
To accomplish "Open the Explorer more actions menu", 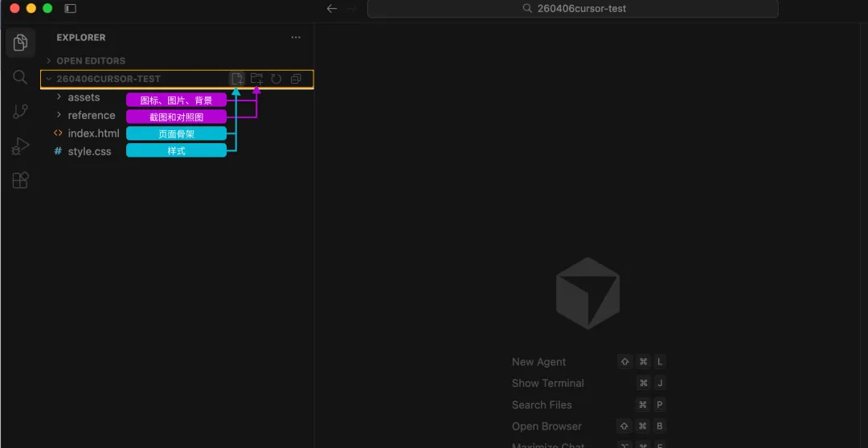I will pos(296,37).
